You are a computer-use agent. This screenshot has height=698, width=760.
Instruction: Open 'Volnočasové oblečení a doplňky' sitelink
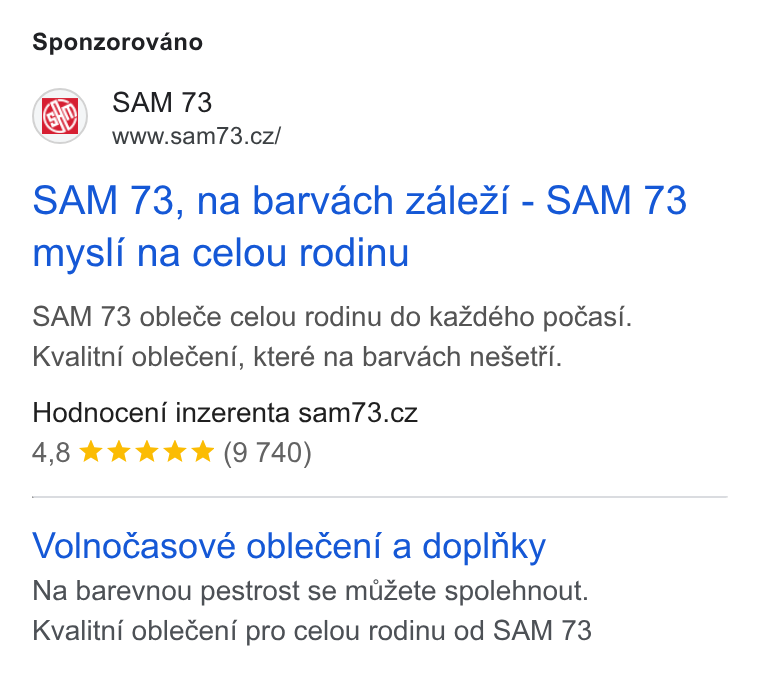coord(289,546)
